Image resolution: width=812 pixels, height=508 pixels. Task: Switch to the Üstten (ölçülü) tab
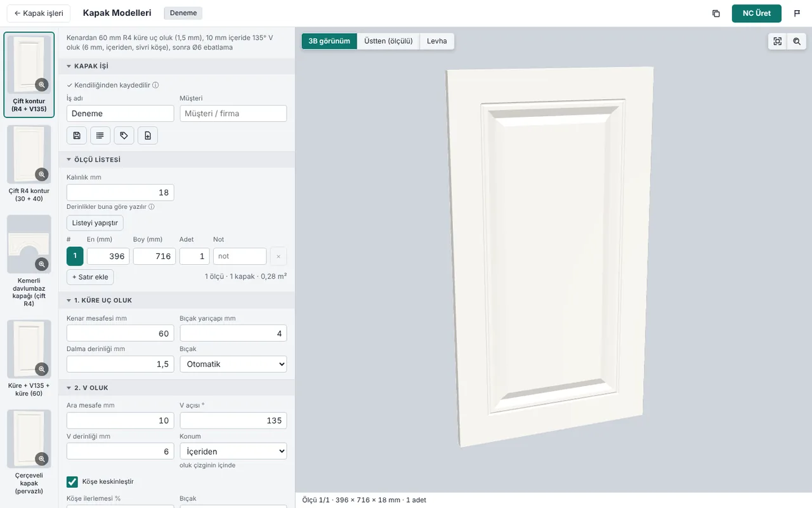pos(388,41)
